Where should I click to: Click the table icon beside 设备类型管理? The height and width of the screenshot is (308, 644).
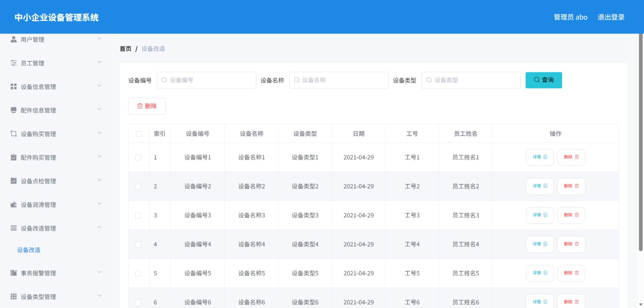click(x=14, y=296)
